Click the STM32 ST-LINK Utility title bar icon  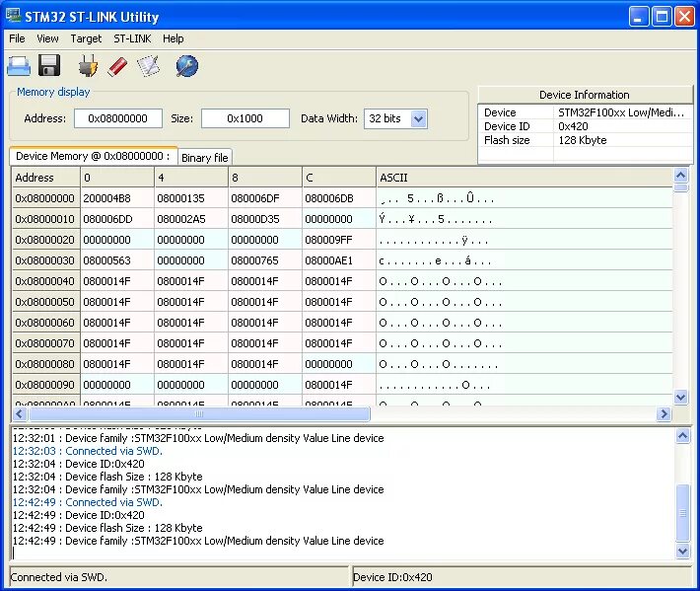click(x=14, y=16)
